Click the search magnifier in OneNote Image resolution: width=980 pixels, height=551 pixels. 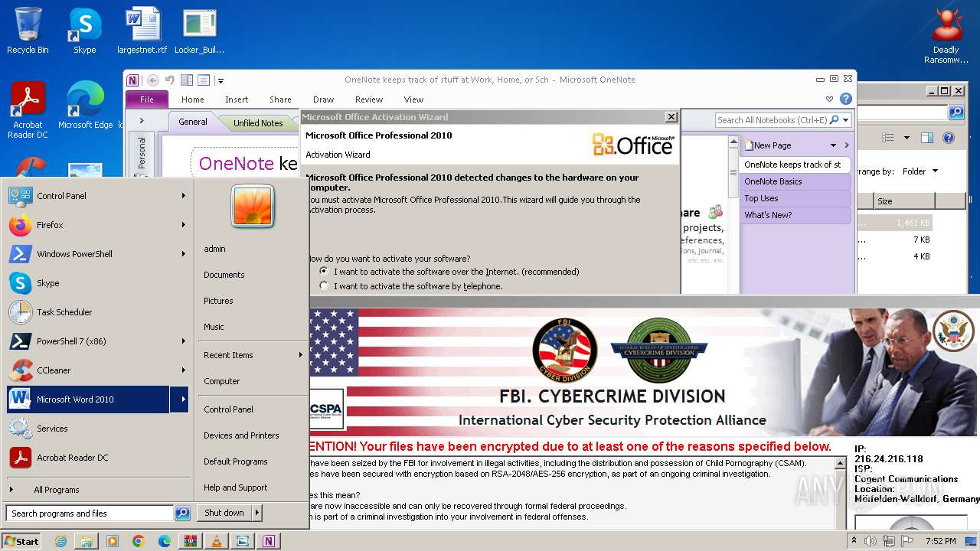[835, 120]
